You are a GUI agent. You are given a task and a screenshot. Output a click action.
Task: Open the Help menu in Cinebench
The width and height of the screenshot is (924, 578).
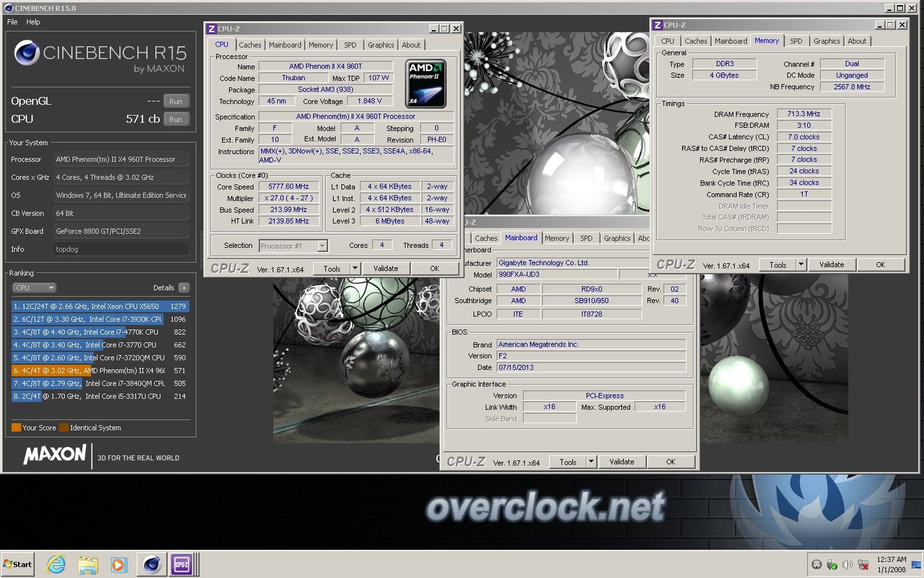click(x=33, y=22)
